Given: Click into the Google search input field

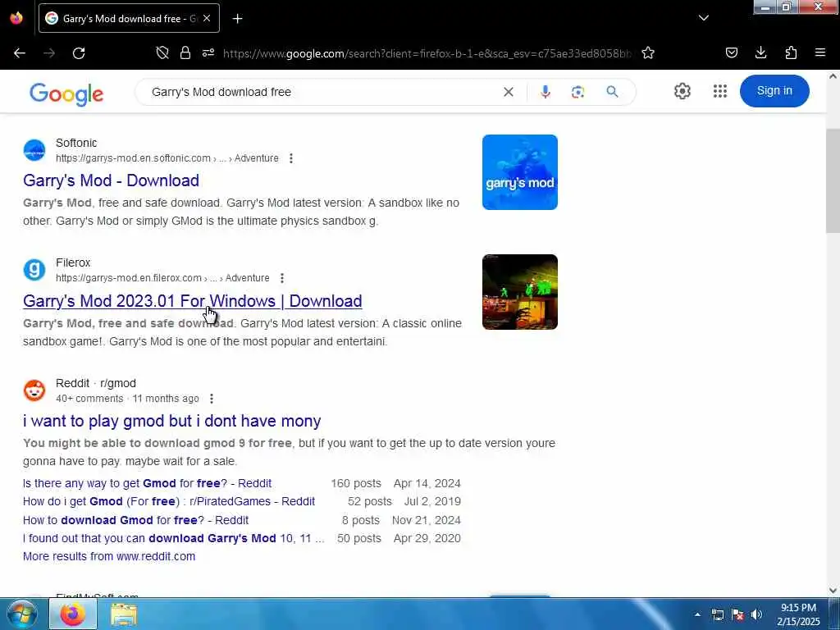Looking at the screenshot, I should (x=322, y=92).
